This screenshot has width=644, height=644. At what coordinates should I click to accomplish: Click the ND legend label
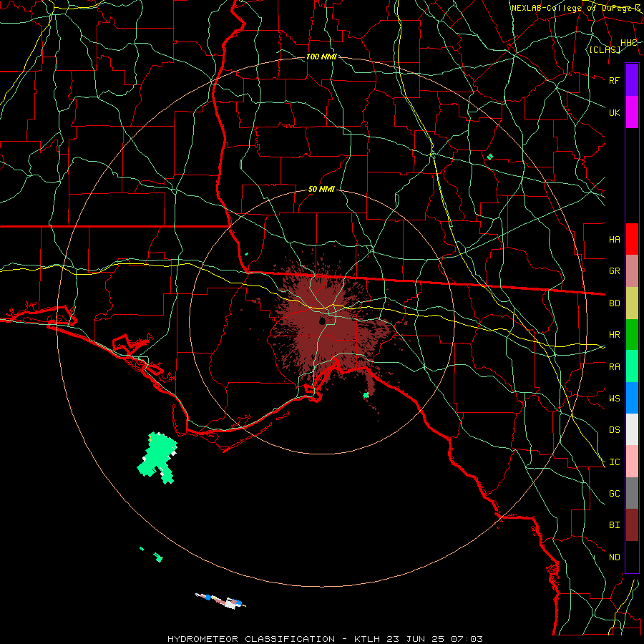pyautogui.click(x=614, y=557)
